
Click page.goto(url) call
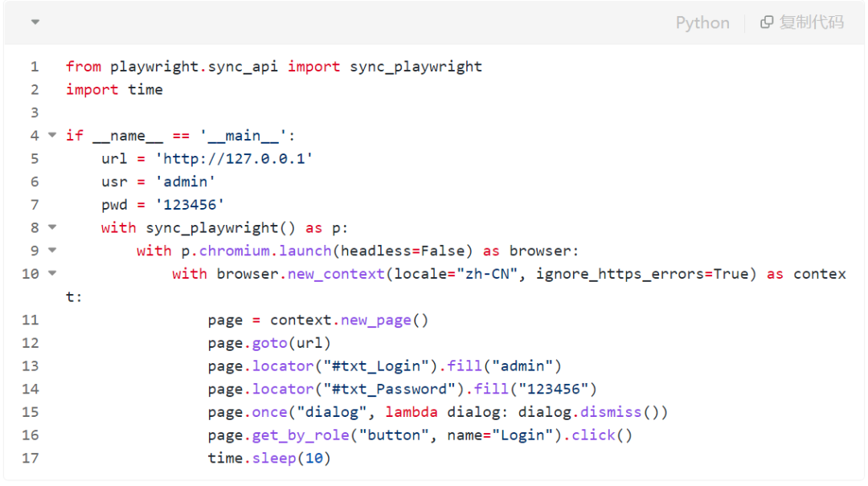point(269,343)
